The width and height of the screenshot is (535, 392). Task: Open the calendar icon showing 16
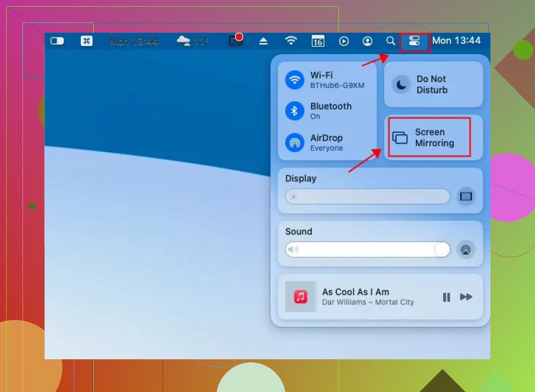318,41
